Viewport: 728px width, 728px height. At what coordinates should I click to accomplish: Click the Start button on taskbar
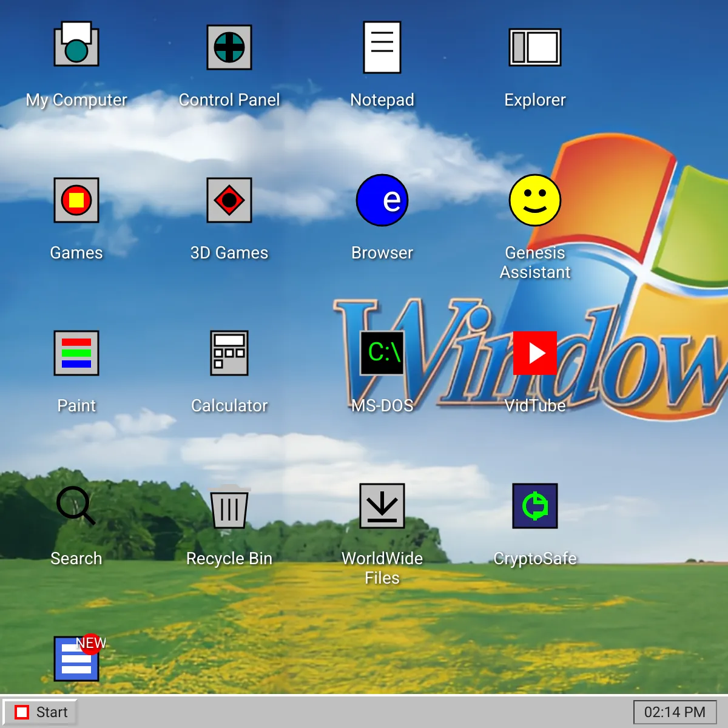click(41, 712)
